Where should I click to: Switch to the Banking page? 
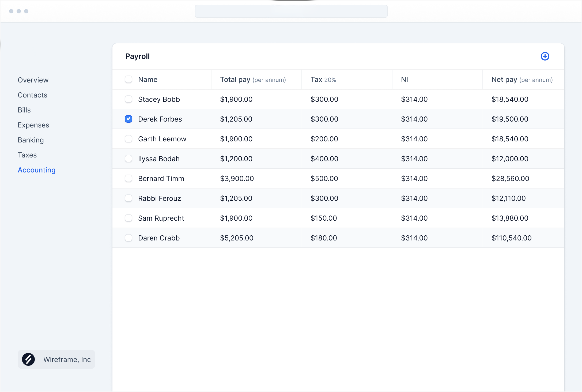pos(31,140)
